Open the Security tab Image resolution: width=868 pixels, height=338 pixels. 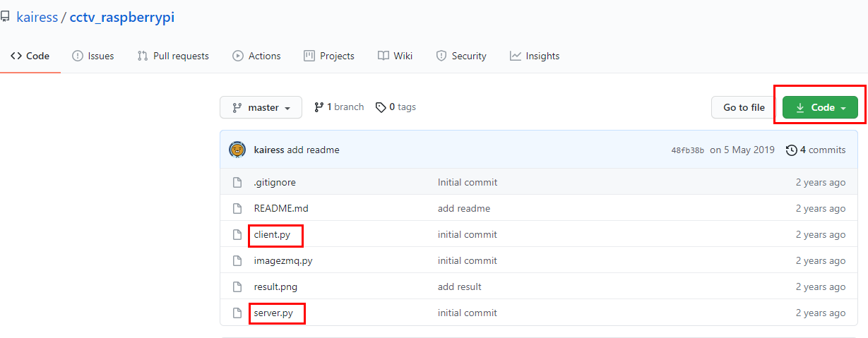click(x=461, y=56)
